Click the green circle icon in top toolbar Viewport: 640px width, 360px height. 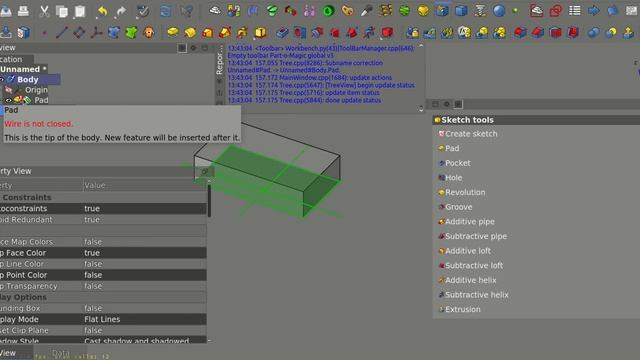click(328, 11)
